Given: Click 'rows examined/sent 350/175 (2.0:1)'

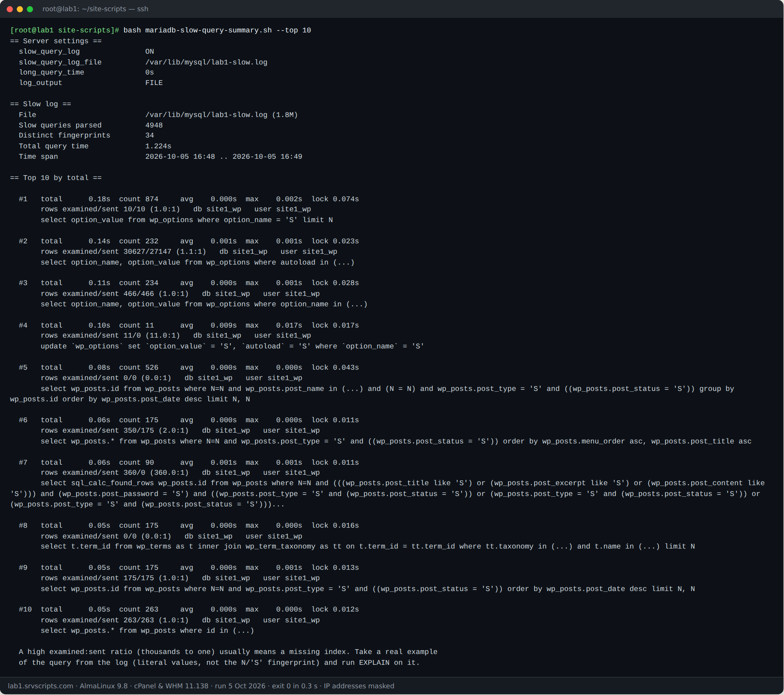Looking at the screenshot, I should pos(115,430).
